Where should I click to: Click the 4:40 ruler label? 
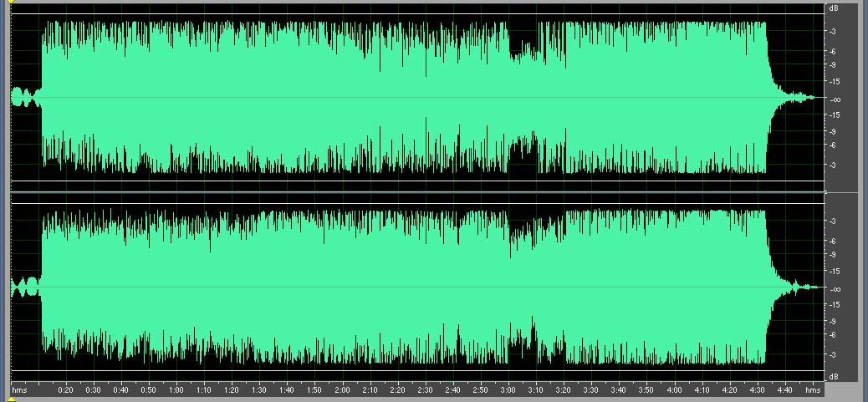point(785,390)
